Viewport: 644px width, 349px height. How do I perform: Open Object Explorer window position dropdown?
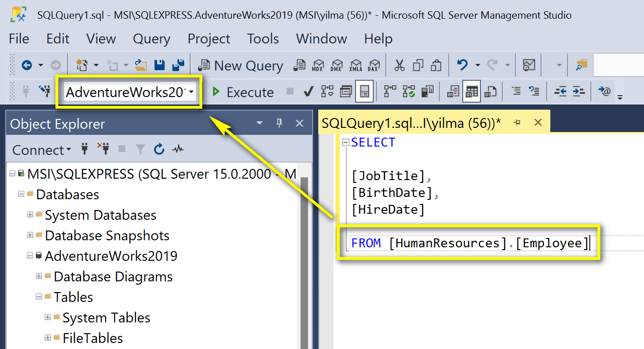[x=260, y=124]
